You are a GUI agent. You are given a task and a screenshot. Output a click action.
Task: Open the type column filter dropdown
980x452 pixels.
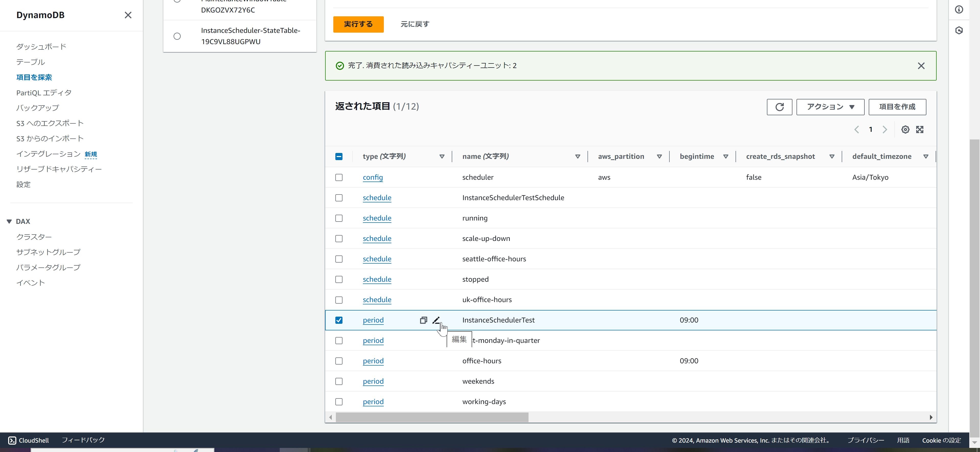tap(442, 156)
